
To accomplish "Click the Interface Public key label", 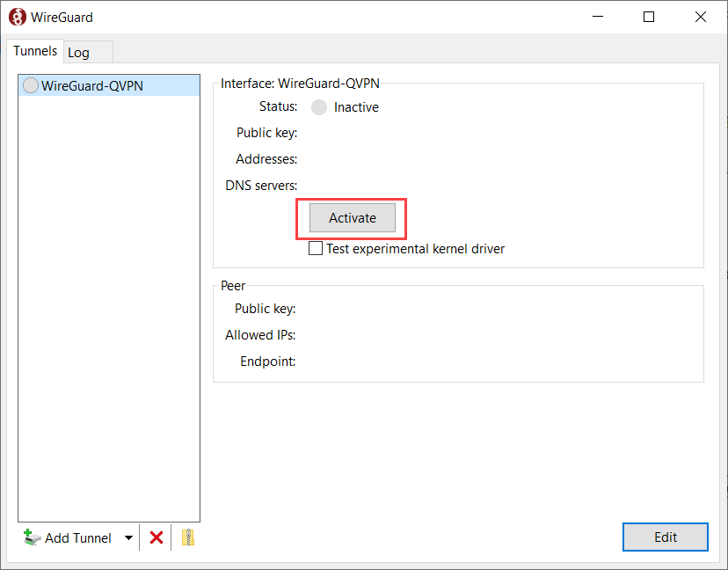I will tap(267, 133).
